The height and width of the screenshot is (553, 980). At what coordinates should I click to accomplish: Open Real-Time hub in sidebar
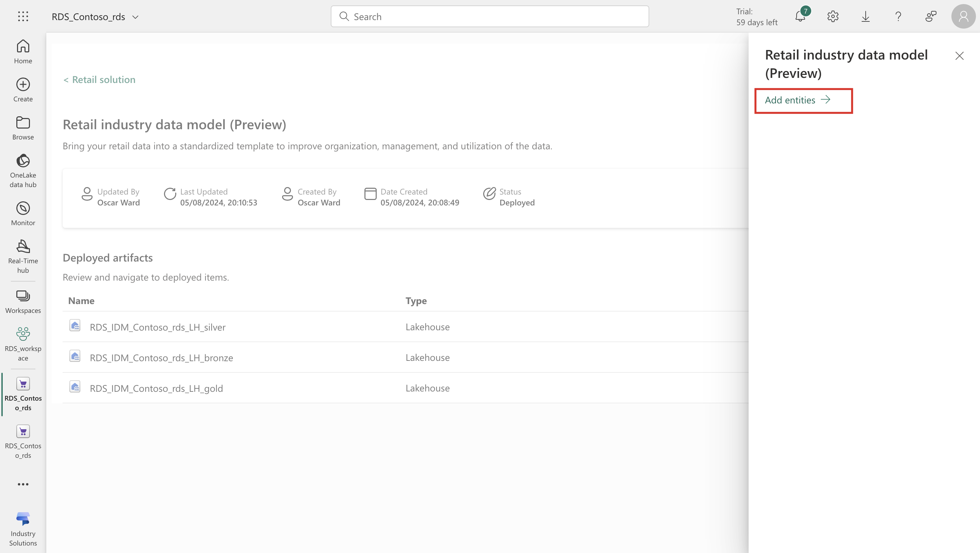point(23,257)
